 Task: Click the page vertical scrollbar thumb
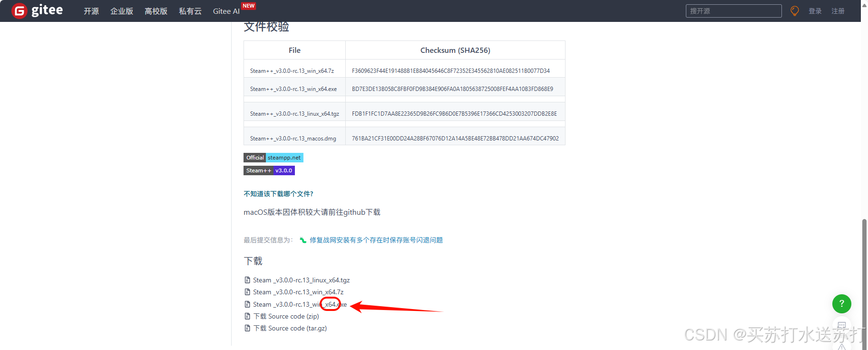[x=864, y=284]
